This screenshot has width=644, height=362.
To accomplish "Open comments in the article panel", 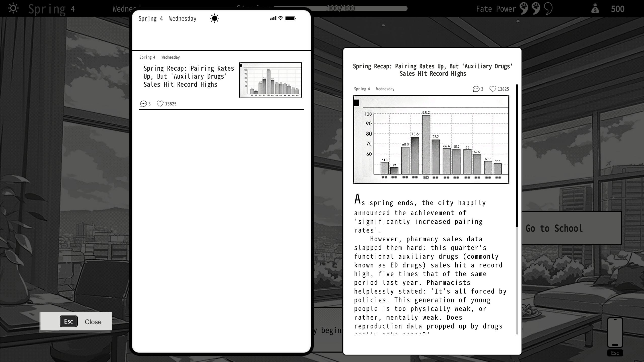I will click(x=476, y=89).
